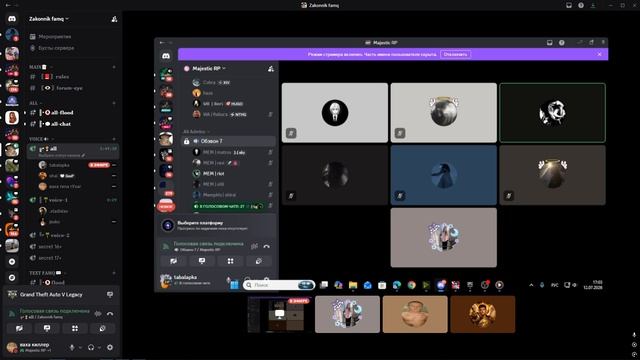Open Discord home direct messages icon
640x360 pixels.
[12, 19]
